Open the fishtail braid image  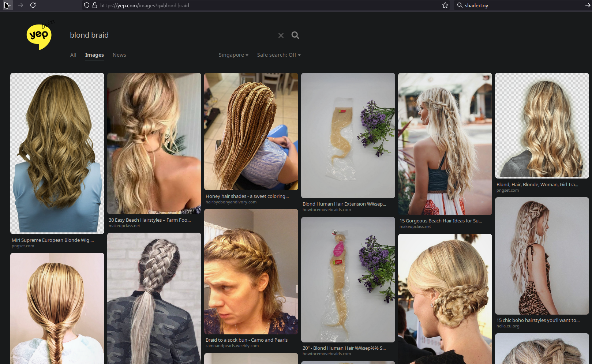tap(57, 308)
